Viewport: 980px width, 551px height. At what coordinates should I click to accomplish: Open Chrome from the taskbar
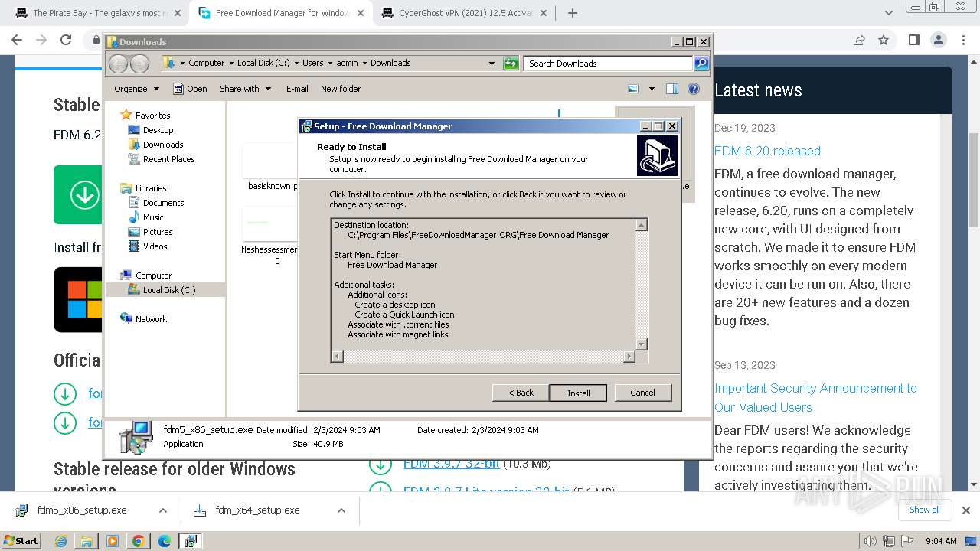click(138, 541)
